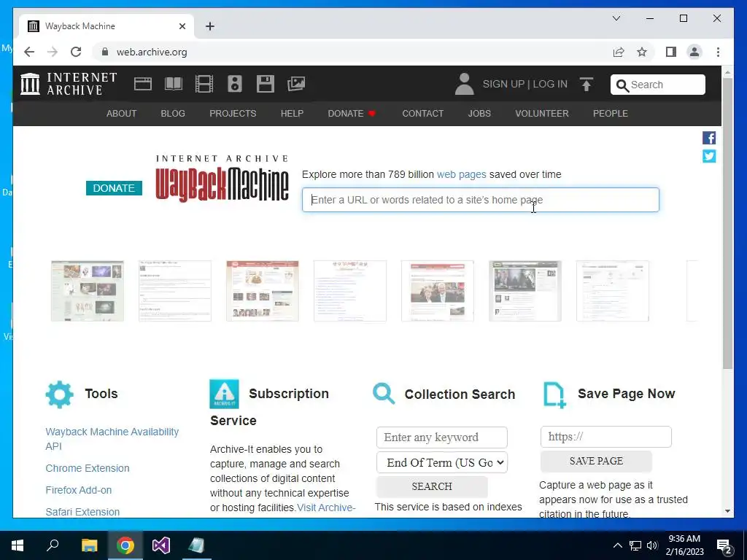Click the share page icon in address bar
The width and height of the screenshot is (747, 560).
[619, 52]
